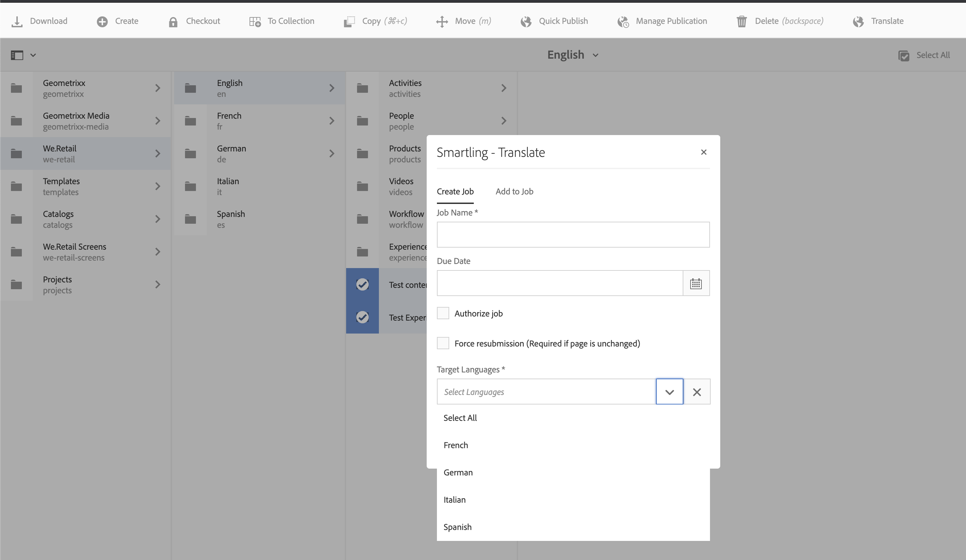Click Select All text in header

pyautogui.click(x=933, y=55)
